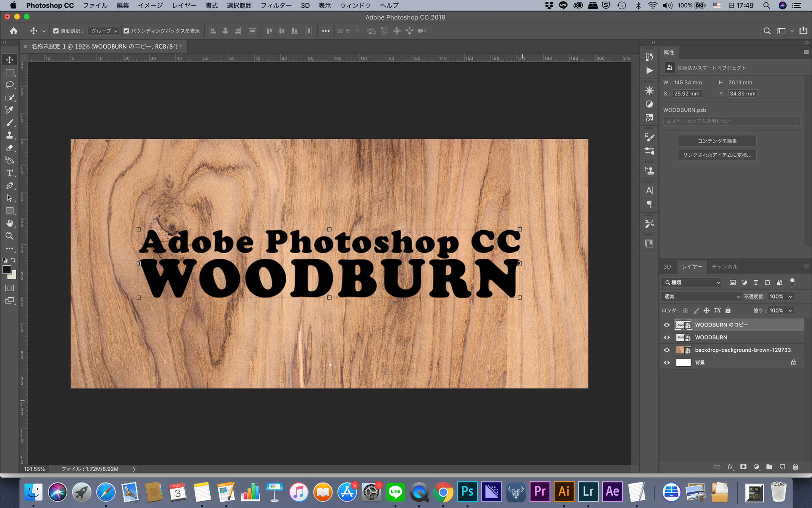Select the Brush tool
The image size is (812, 508).
pos(9,123)
